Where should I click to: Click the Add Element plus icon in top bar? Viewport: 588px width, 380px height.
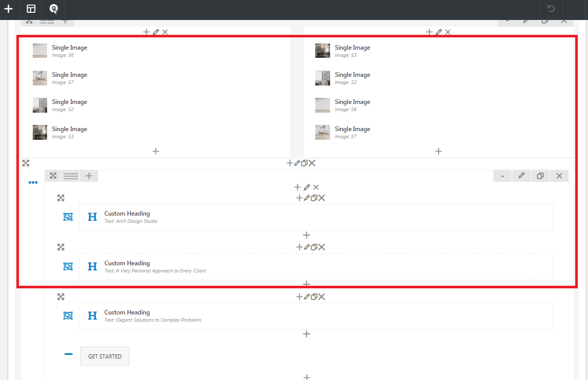[x=8, y=9]
